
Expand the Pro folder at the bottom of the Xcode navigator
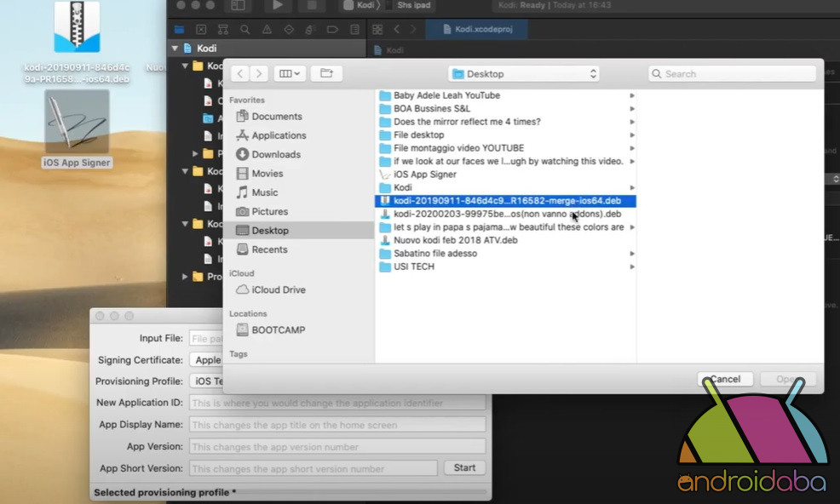pyautogui.click(x=185, y=277)
